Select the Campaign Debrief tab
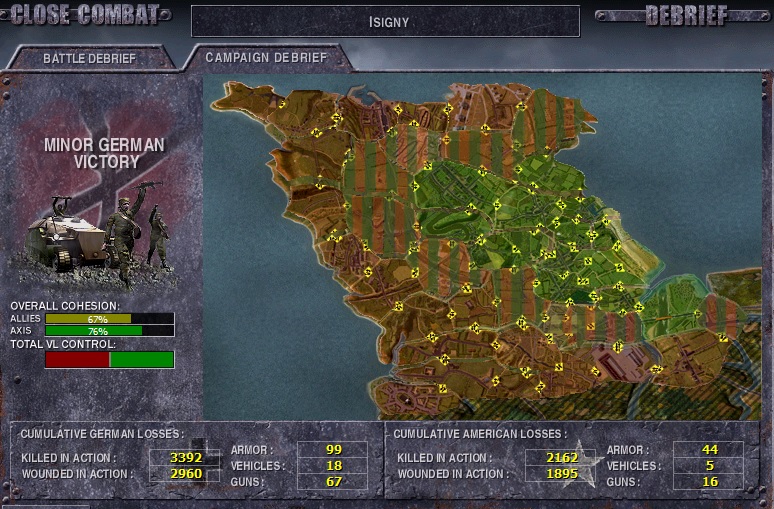This screenshot has height=509, width=774. (x=266, y=57)
